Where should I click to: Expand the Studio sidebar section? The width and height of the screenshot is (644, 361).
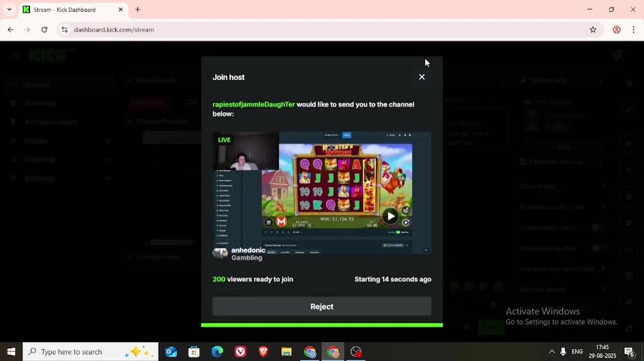[60, 141]
